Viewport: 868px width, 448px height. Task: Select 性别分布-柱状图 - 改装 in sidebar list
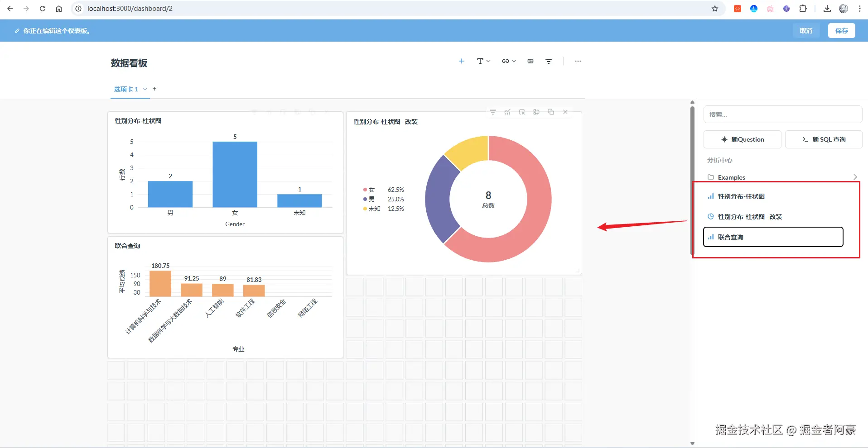[x=773, y=217]
